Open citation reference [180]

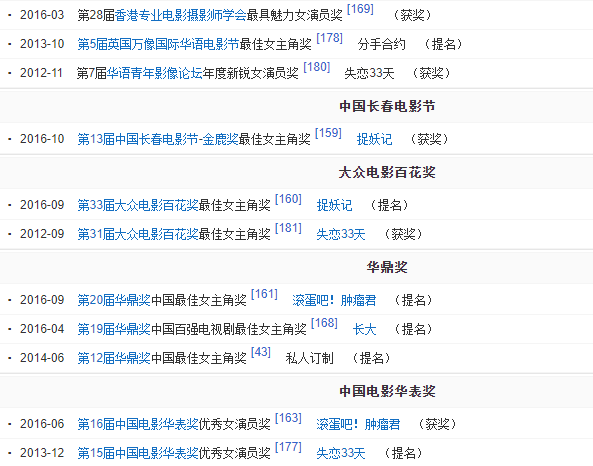point(317,67)
